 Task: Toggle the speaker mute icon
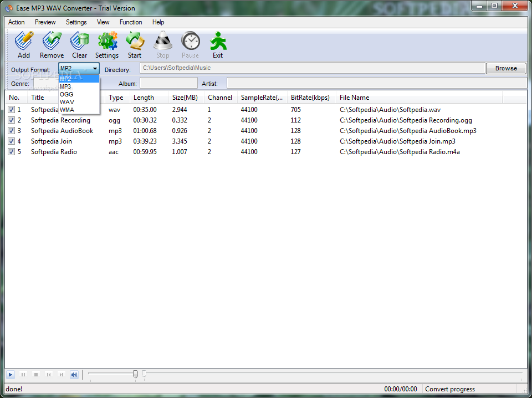pyautogui.click(x=74, y=375)
